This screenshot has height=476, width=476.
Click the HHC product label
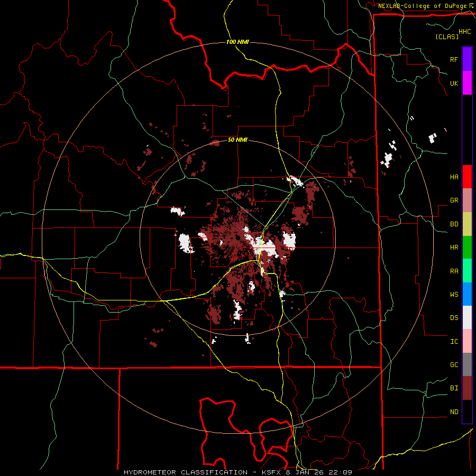(x=465, y=32)
